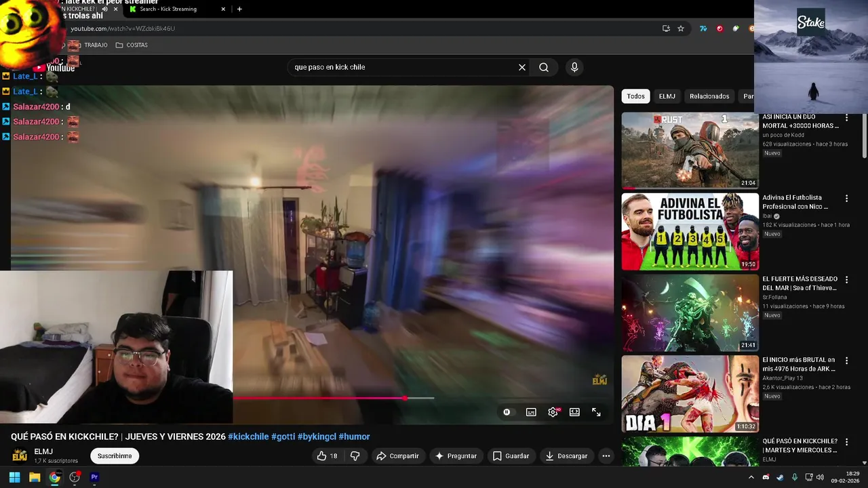868x488 pixels.
Task: Open options for 'El INICIO más BRUTAL' video
Action: [846, 361]
